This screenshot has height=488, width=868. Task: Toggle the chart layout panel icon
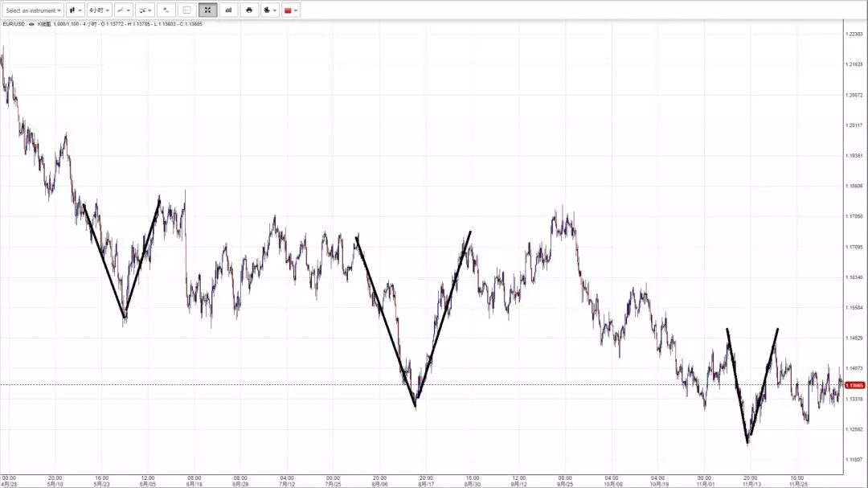click(x=187, y=10)
